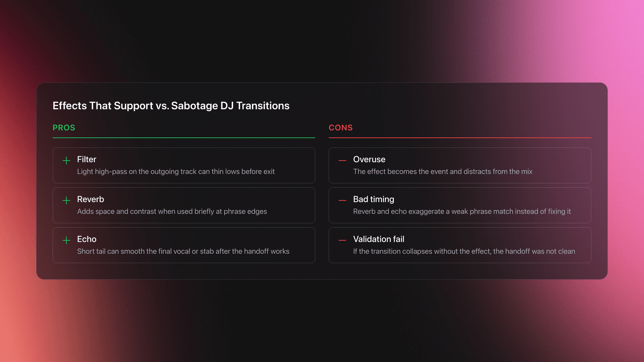Select the Filter card title
Image resolution: width=644 pixels, height=362 pixels.
click(87, 159)
